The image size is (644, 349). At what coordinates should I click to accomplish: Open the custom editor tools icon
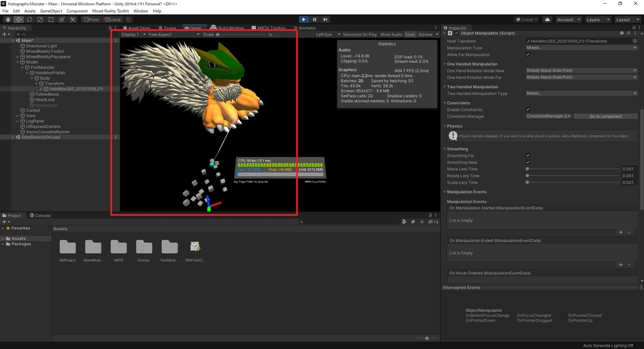pyautogui.click(x=72, y=19)
